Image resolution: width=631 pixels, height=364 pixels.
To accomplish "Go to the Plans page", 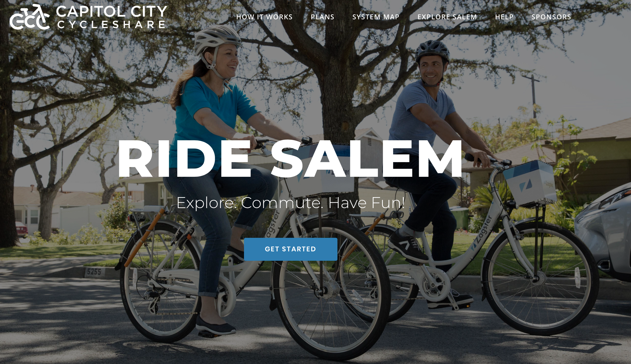I will 323,17.
